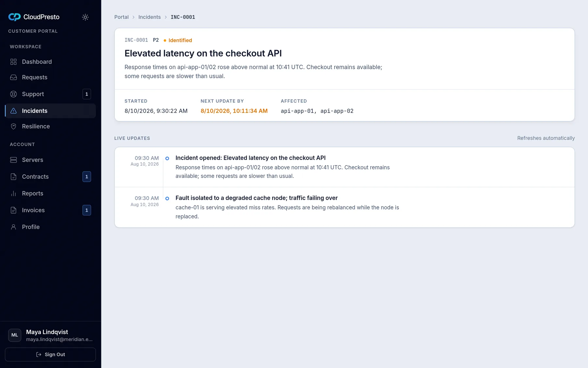
Task: Click the Incident opened update title
Action: (251, 158)
